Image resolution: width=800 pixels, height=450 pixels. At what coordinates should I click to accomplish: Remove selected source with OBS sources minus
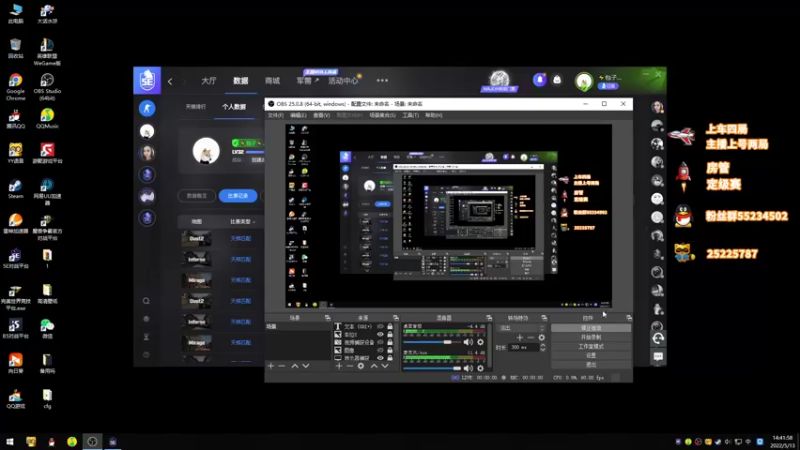pos(349,366)
